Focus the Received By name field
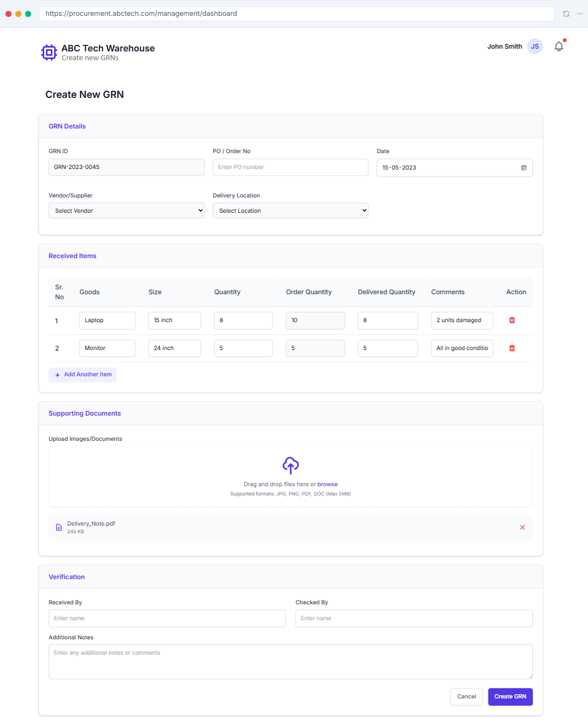The width and height of the screenshot is (588, 723). point(167,619)
